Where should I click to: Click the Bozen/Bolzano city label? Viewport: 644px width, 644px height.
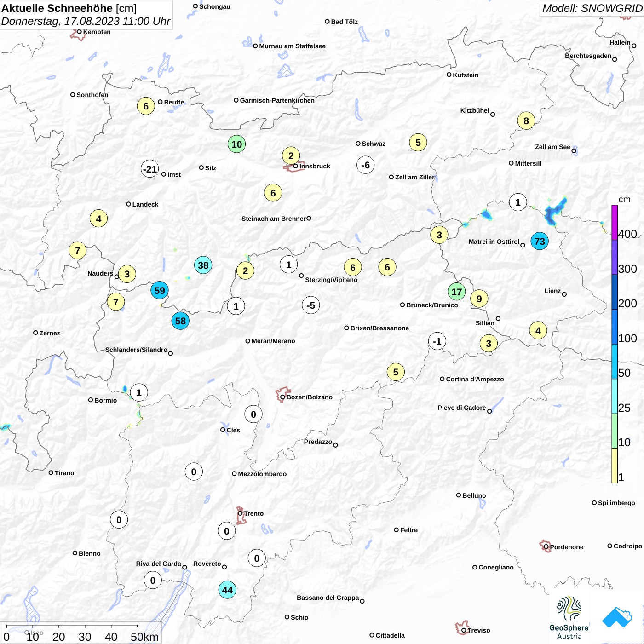pyautogui.click(x=310, y=397)
